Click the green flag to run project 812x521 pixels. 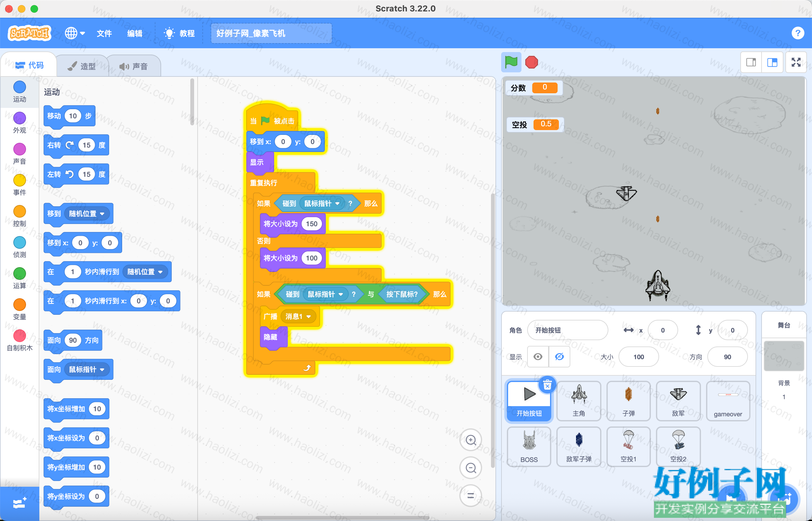tap(511, 62)
